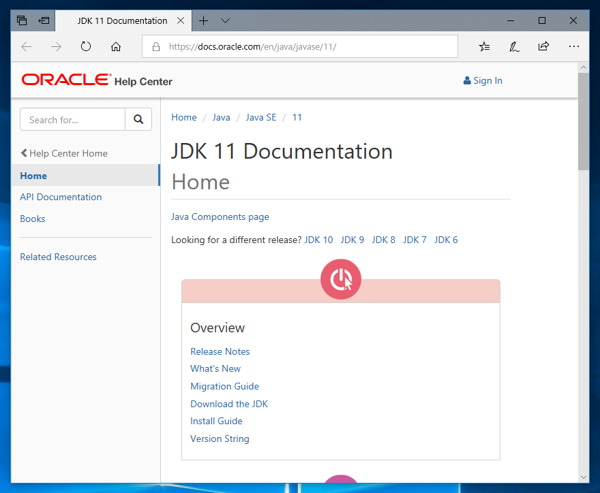Open API Documentation in sidebar

(61, 197)
